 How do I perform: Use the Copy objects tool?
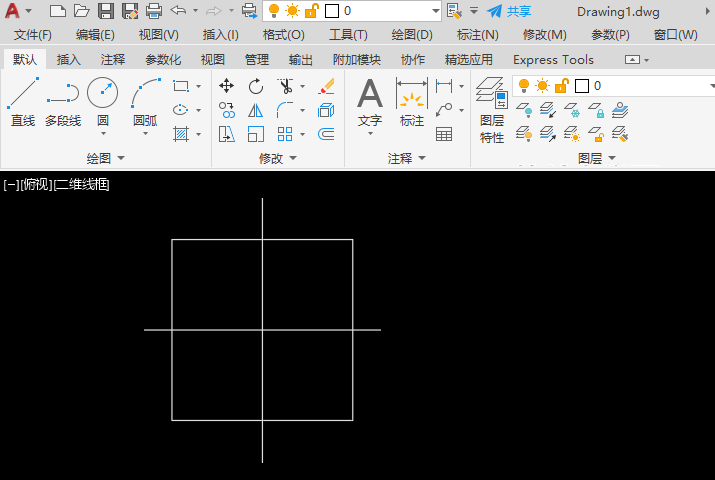click(227, 110)
